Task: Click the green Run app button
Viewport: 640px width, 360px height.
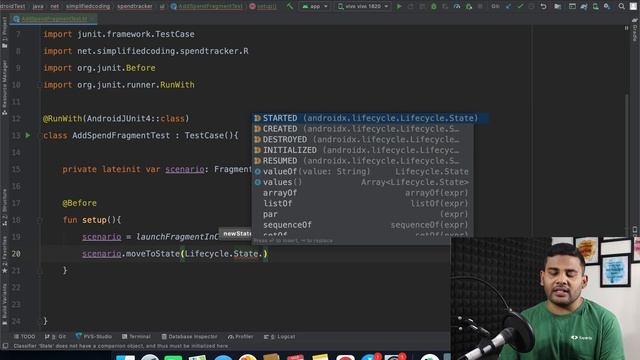Action: pyautogui.click(x=399, y=6)
